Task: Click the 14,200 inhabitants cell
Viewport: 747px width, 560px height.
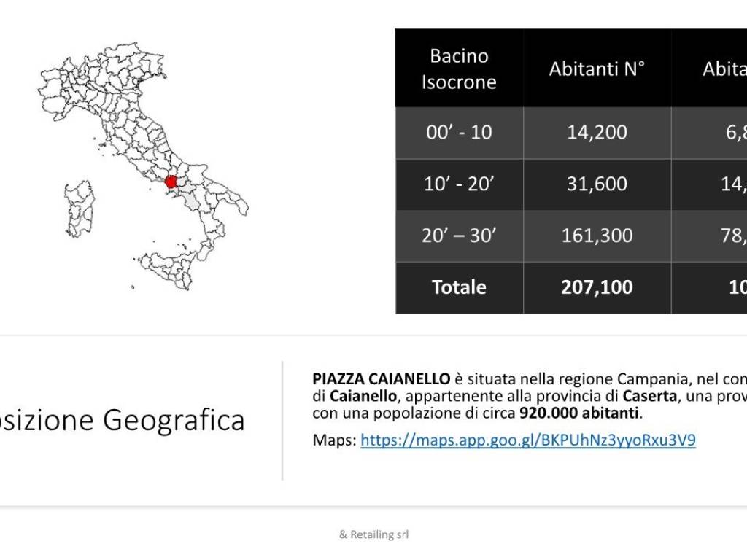Action: [597, 132]
